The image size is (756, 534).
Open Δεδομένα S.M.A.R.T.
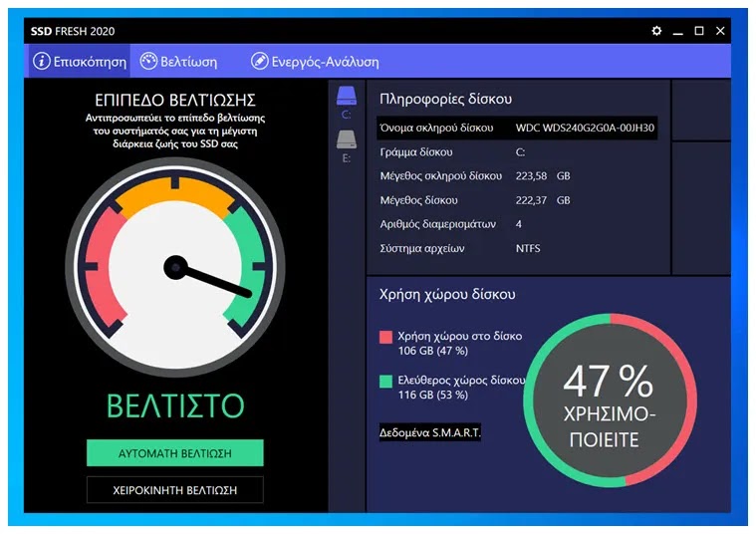429,432
